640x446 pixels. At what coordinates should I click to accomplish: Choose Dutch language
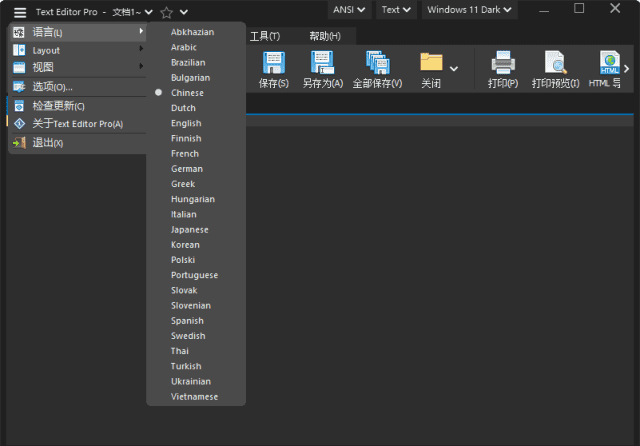[196, 108]
